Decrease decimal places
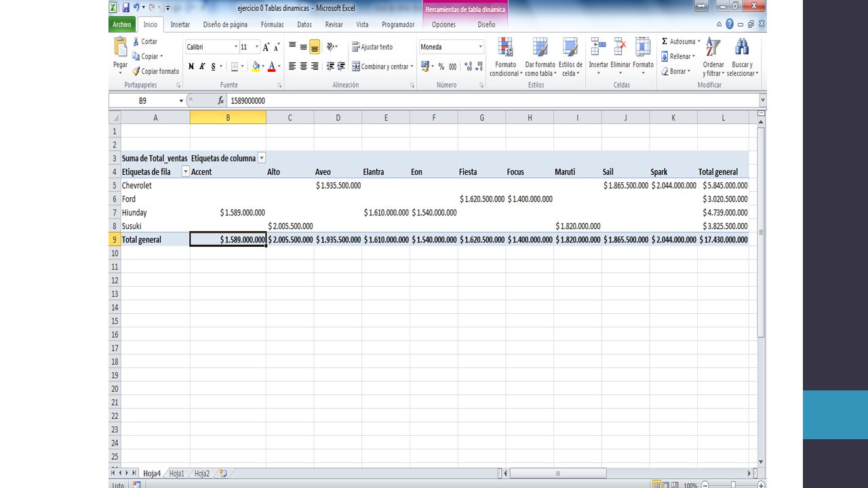 coord(478,66)
